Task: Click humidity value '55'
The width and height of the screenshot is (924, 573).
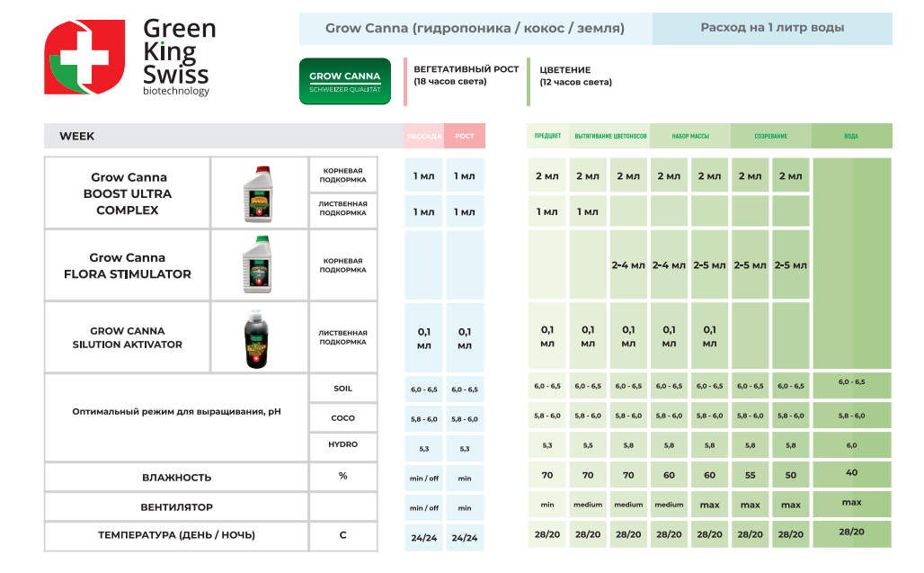Action: 751,475
